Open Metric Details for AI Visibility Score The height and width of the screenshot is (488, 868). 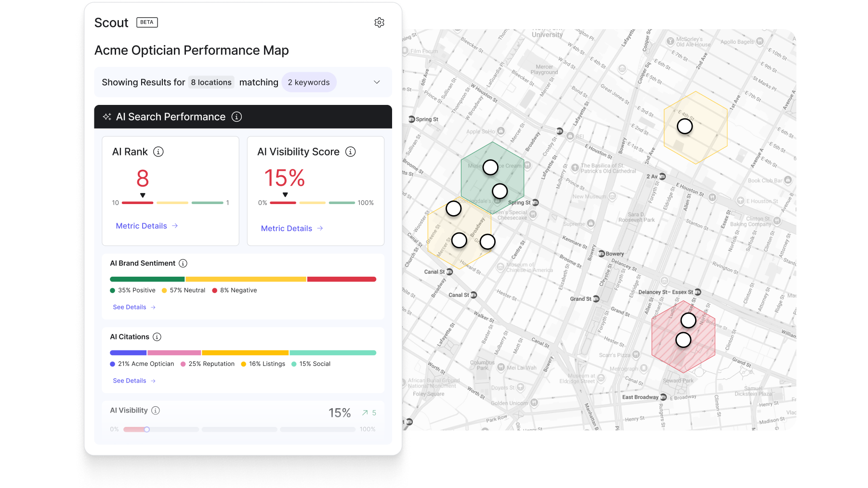tap(291, 229)
